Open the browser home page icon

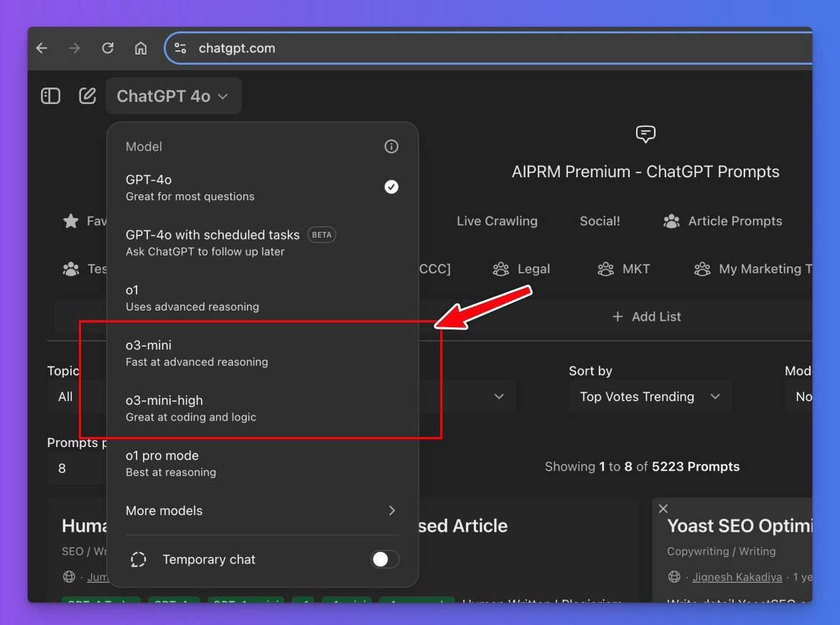[140, 48]
